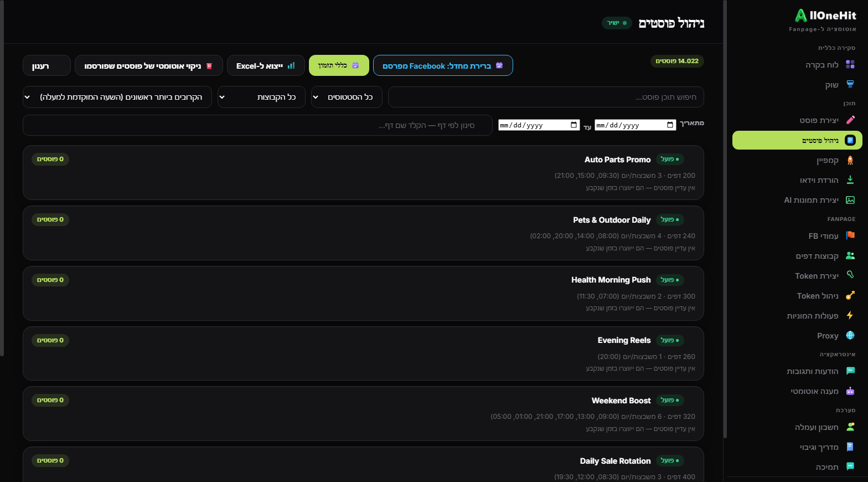Image resolution: width=868 pixels, height=482 pixels.
Task: Click the ייצוא ל-Excel export button
Action: [x=266, y=65]
